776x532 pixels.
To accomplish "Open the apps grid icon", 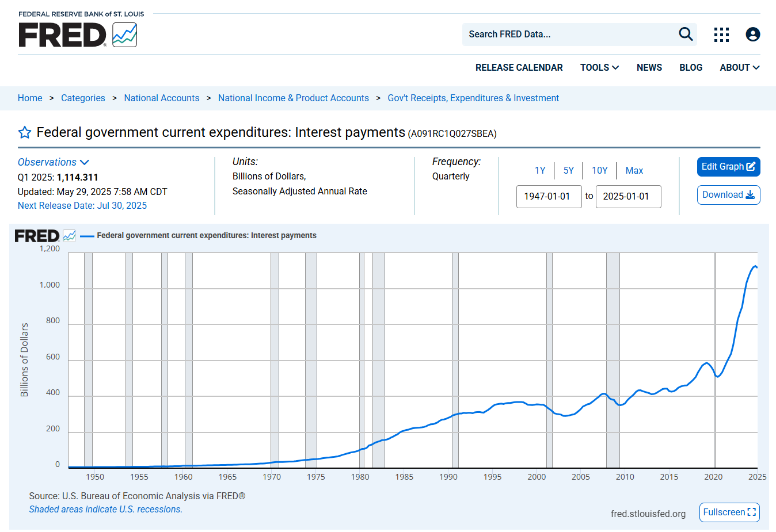I will pos(721,35).
